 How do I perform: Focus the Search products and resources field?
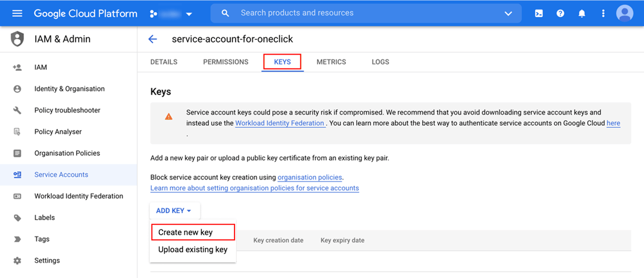pyautogui.click(x=366, y=13)
